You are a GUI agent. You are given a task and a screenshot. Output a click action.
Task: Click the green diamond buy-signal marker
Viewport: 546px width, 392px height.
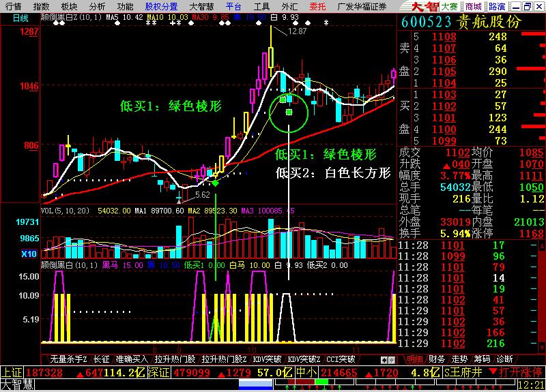(216, 183)
